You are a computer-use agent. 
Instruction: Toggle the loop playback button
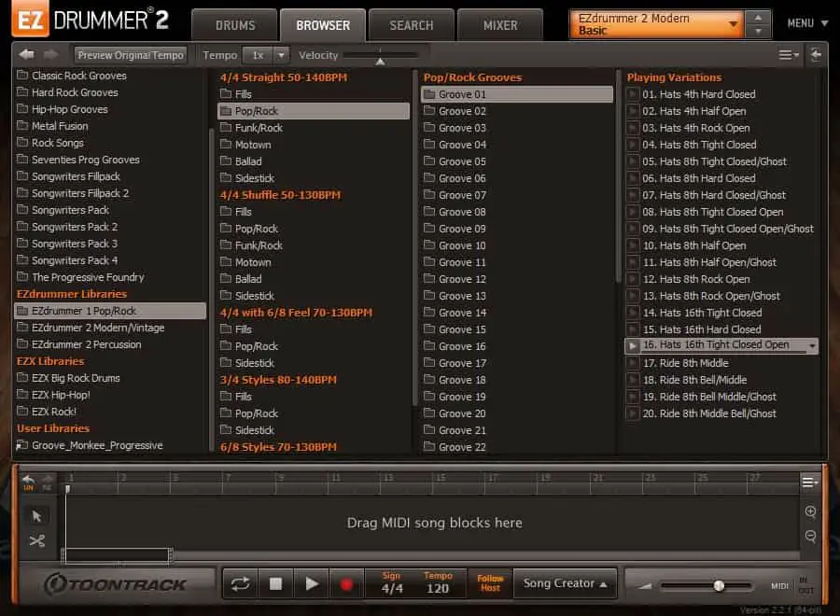click(x=240, y=583)
